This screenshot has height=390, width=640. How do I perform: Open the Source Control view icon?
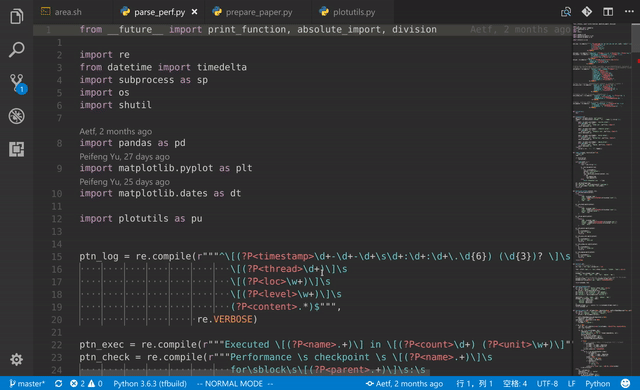pyautogui.click(x=17, y=83)
